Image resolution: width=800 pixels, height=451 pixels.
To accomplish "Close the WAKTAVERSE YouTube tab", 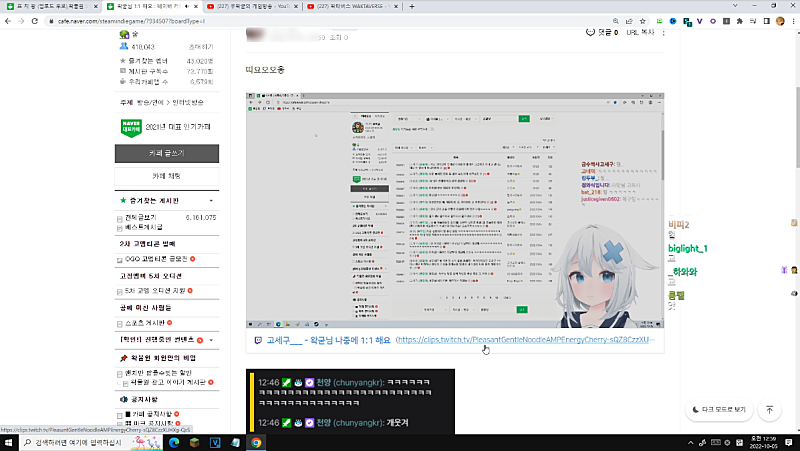I will (396, 7).
